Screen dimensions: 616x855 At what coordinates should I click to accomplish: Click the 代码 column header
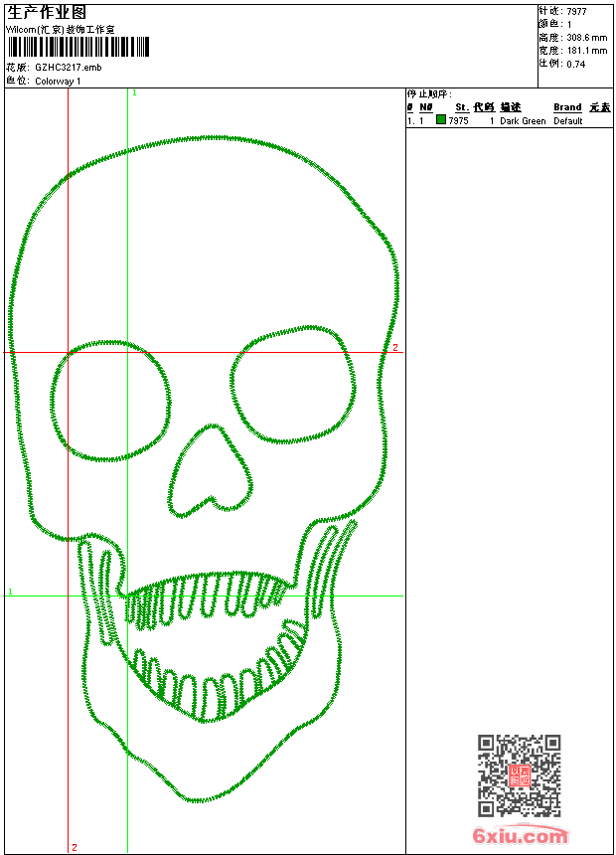484,107
